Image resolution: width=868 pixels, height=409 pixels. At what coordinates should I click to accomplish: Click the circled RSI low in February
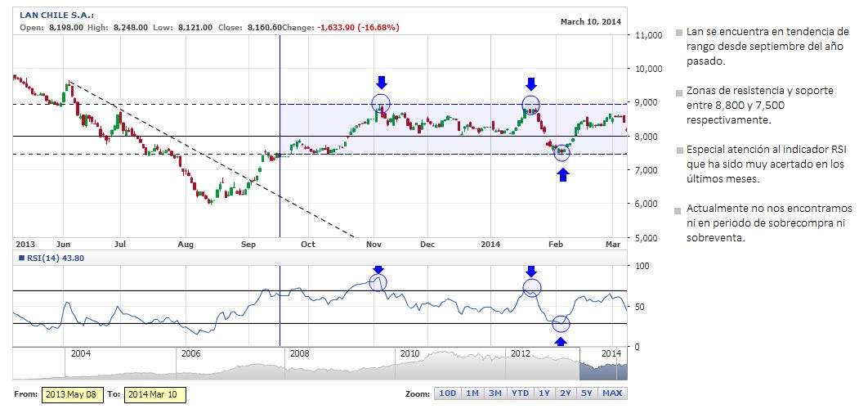(561, 324)
